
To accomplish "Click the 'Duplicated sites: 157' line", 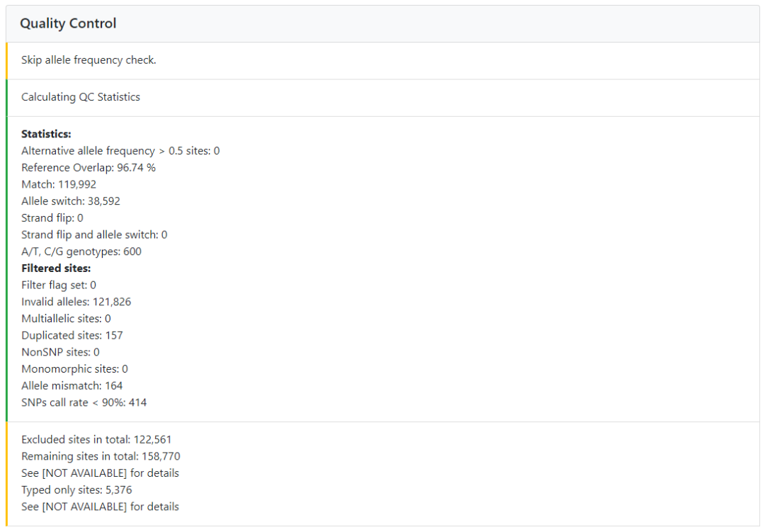I will point(72,335).
